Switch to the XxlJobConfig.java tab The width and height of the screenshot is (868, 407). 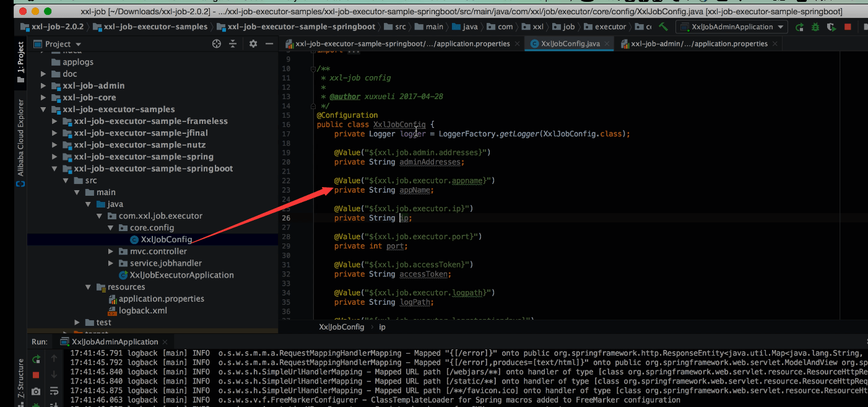pyautogui.click(x=570, y=44)
